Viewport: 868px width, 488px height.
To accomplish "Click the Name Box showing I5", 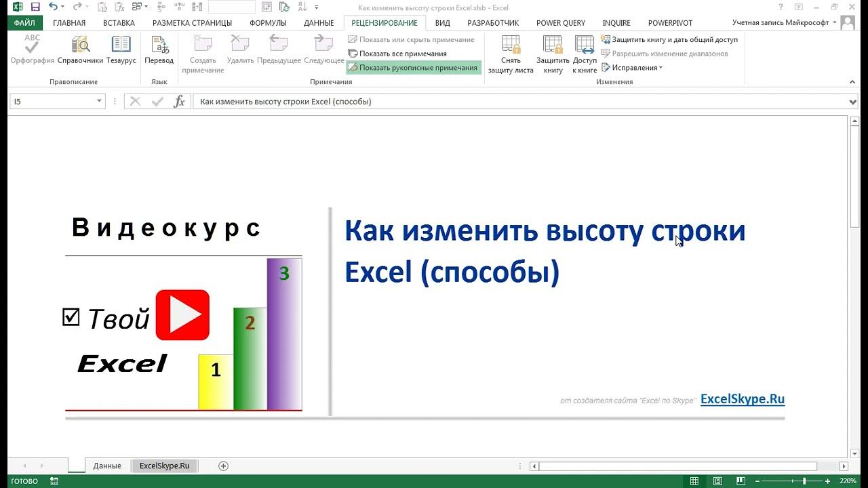I will (52, 102).
